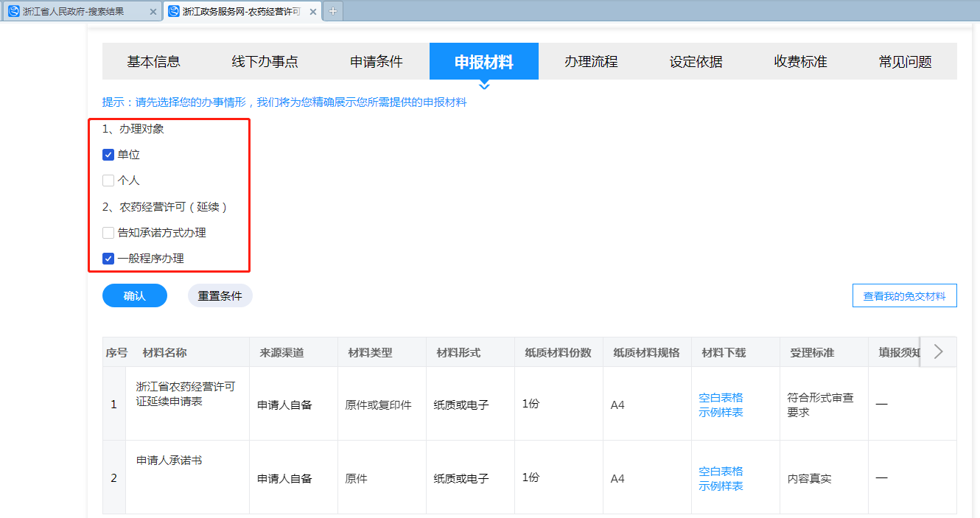Image resolution: width=980 pixels, height=518 pixels.
Task: Switch to 浙江省人民政府-搜索结果 browser tab
Action: 74,11
